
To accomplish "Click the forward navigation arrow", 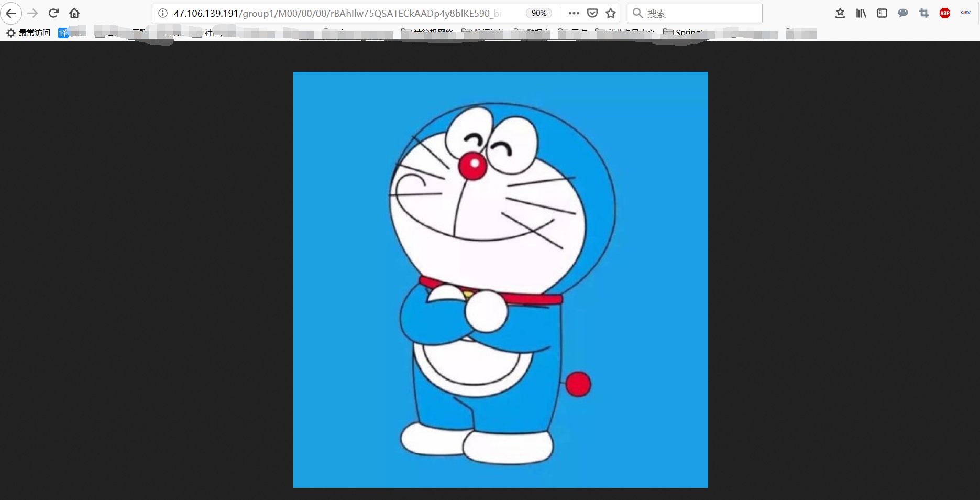I will tap(32, 13).
